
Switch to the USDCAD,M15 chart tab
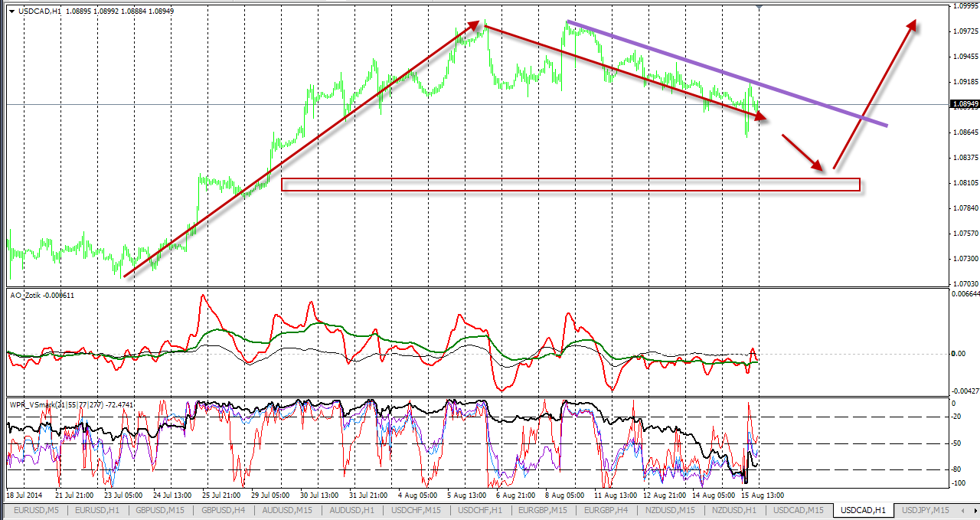pyautogui.click(x=800, y=510)
